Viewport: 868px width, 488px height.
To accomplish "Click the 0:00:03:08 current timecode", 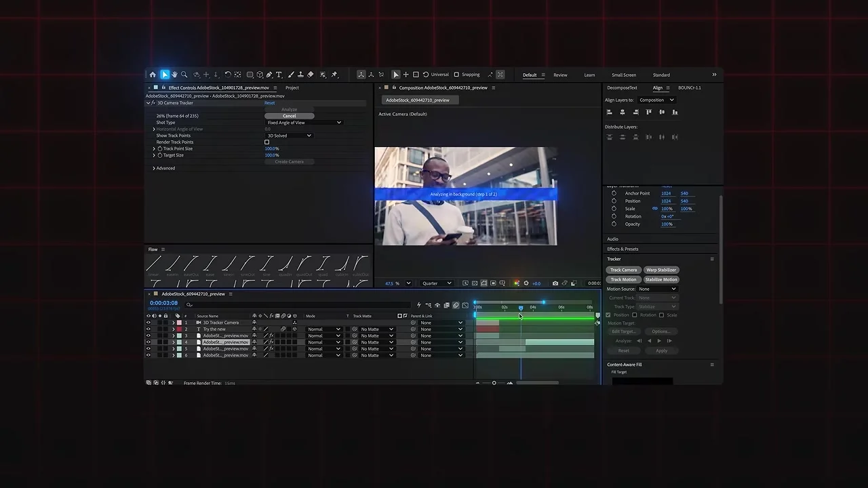I will pos(163,303).
